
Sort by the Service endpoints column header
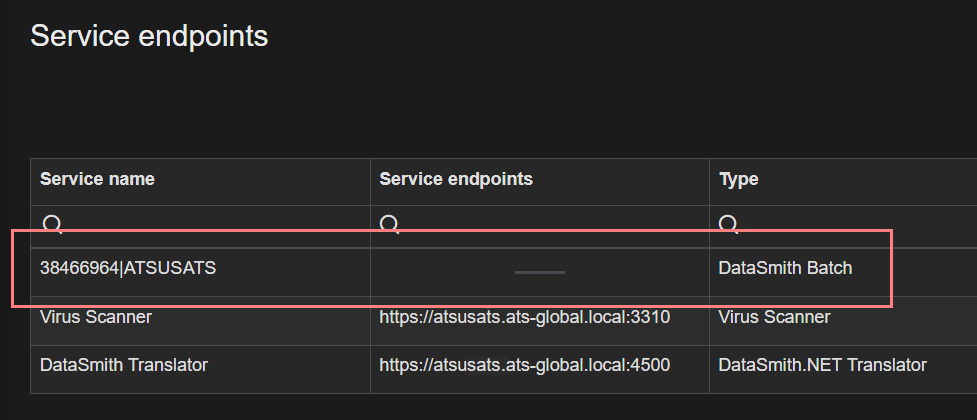(456, 180)
